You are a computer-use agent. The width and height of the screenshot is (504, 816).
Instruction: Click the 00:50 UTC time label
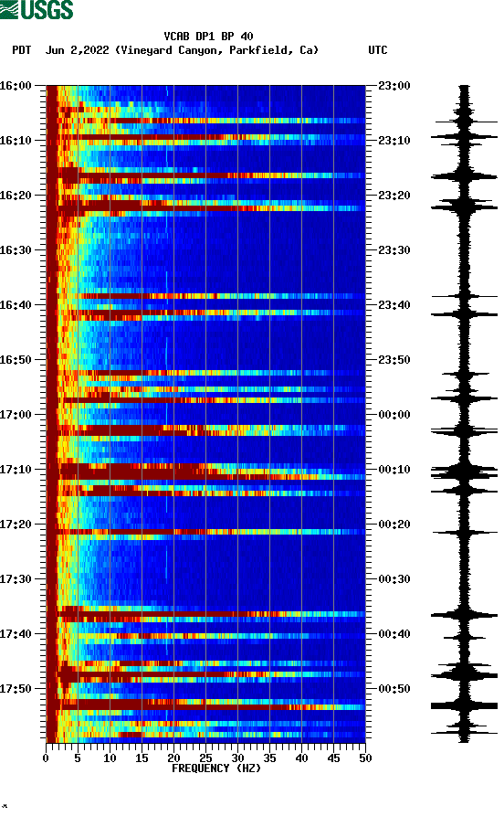(x=394, y=688)
